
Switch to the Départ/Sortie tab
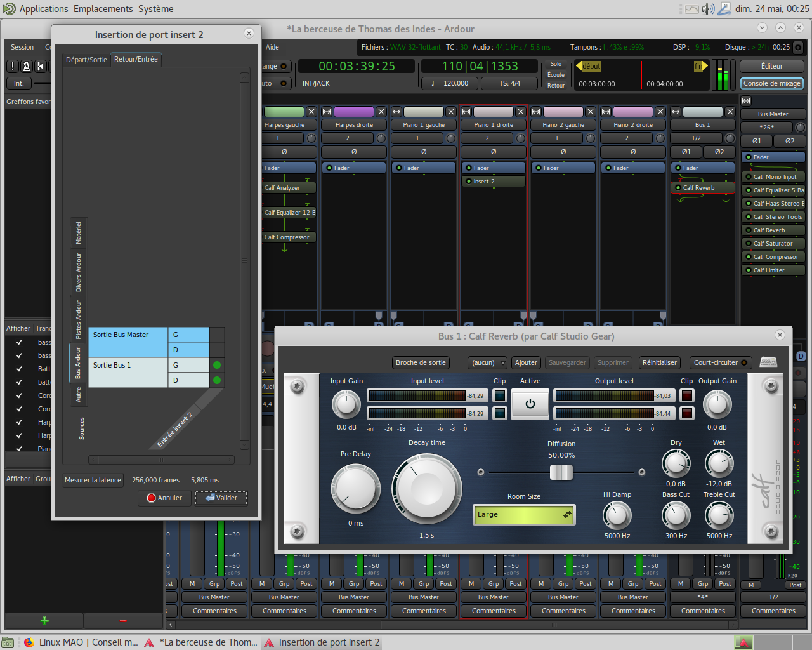pos(86,60)
